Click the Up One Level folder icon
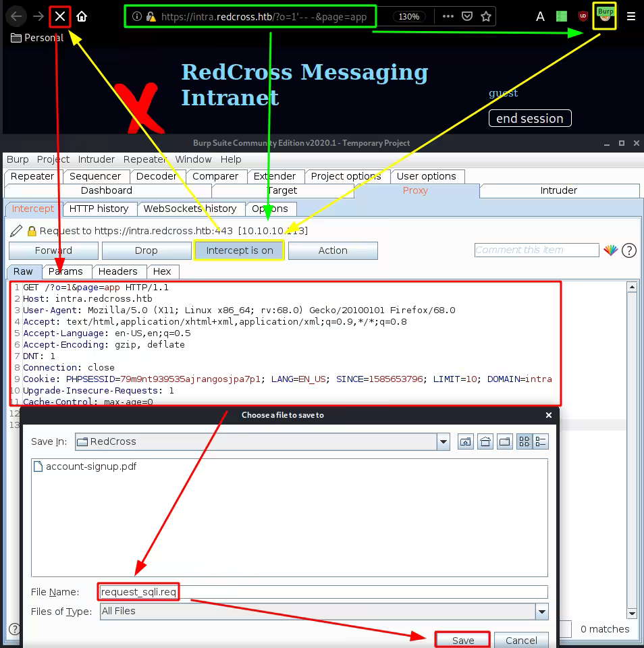Viewport: 644px width, 648px height. click(465, 442)
